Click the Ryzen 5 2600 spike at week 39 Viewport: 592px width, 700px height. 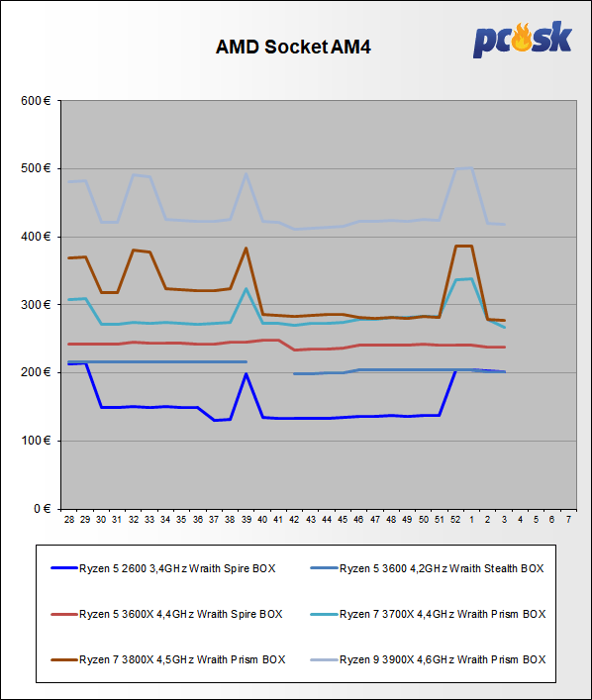coord(246,374)
